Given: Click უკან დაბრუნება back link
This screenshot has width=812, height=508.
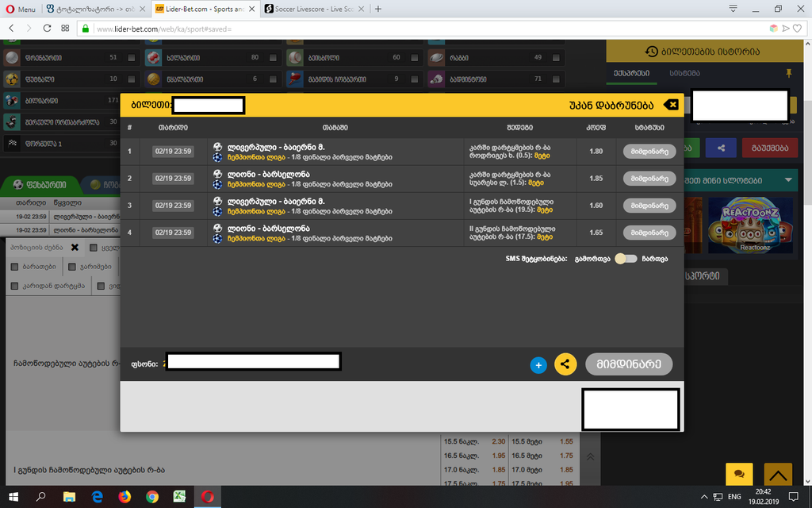Looking at the screenshot, I should [611, 106].
